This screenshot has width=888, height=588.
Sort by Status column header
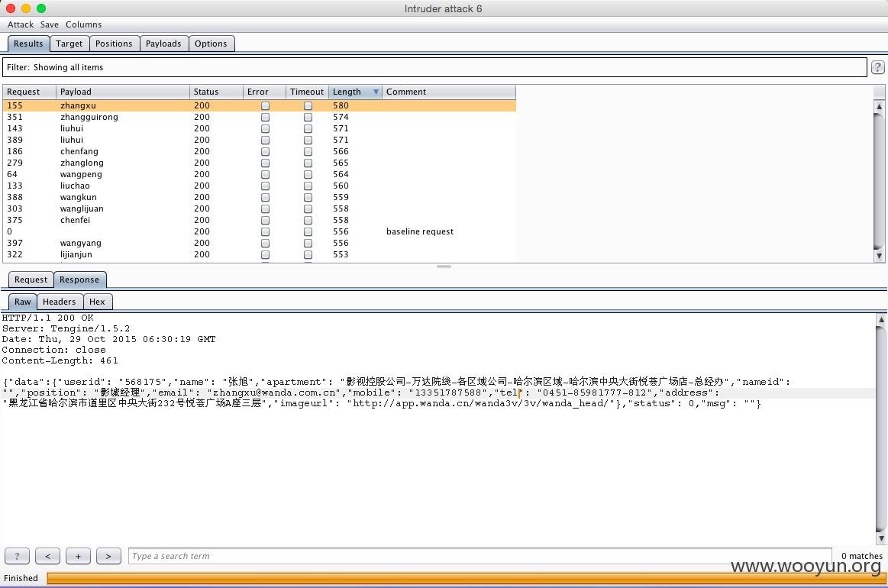216,92
